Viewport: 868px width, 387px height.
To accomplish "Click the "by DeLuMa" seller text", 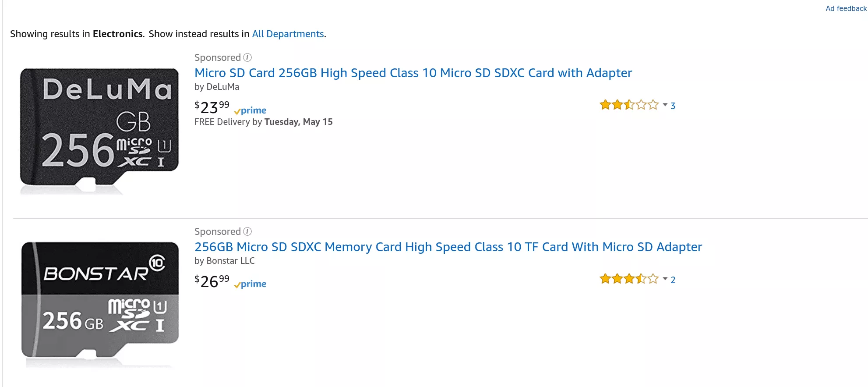I will coord(217,87).
